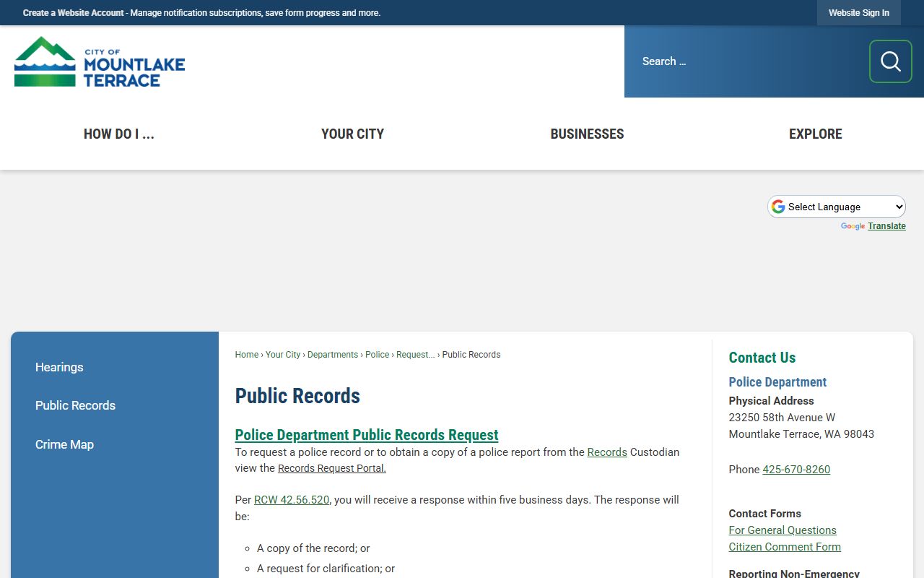The image size is (924, 578).
Task: Go to Request... breadcrumb
Action: click(416, 355)
